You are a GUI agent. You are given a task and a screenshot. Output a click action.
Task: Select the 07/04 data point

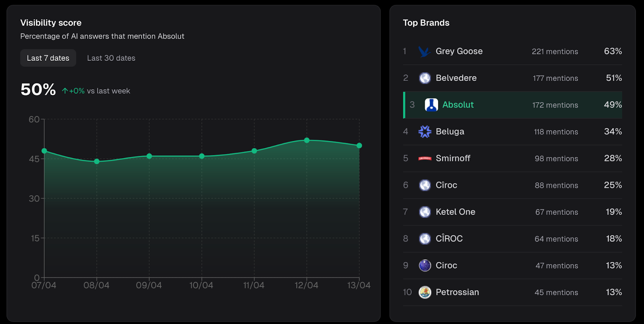tap(44, 151)
